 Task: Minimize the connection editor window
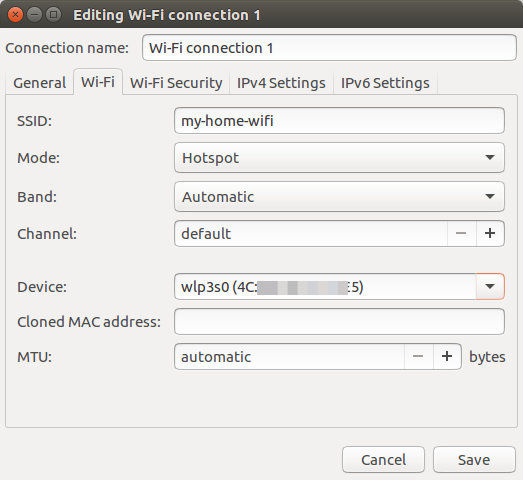(x=34, y=15)
